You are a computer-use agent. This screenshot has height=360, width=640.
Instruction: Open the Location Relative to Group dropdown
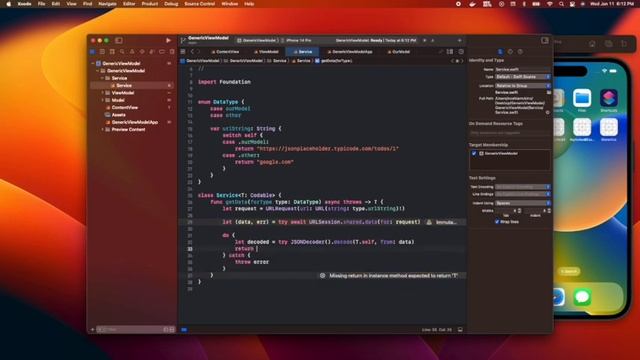[522, 86]
